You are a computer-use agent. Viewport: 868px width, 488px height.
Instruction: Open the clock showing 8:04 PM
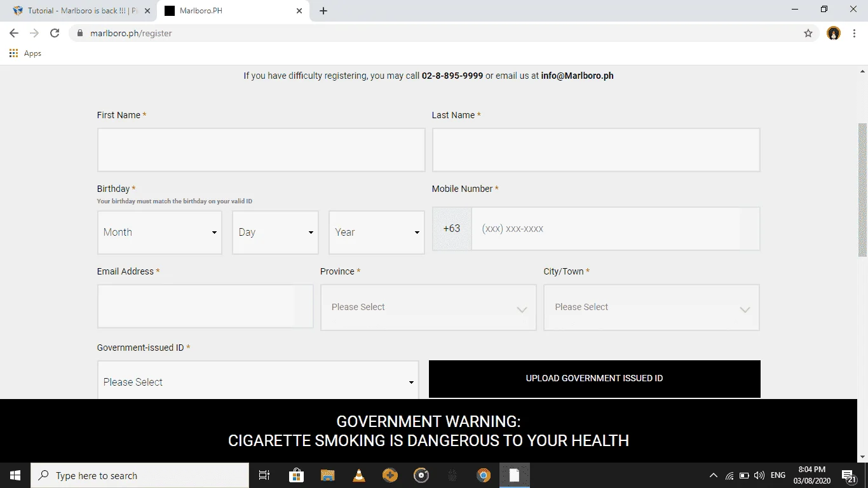coord(811,475)
